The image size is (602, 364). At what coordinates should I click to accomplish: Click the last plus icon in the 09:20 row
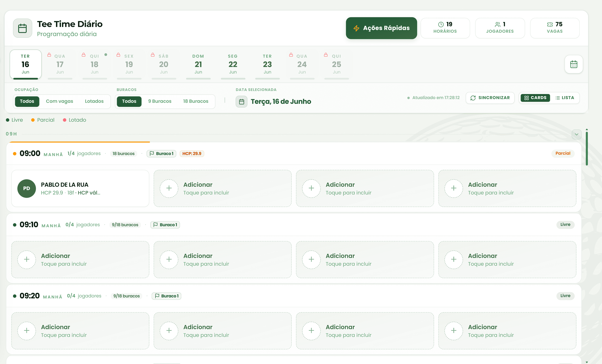453,330
